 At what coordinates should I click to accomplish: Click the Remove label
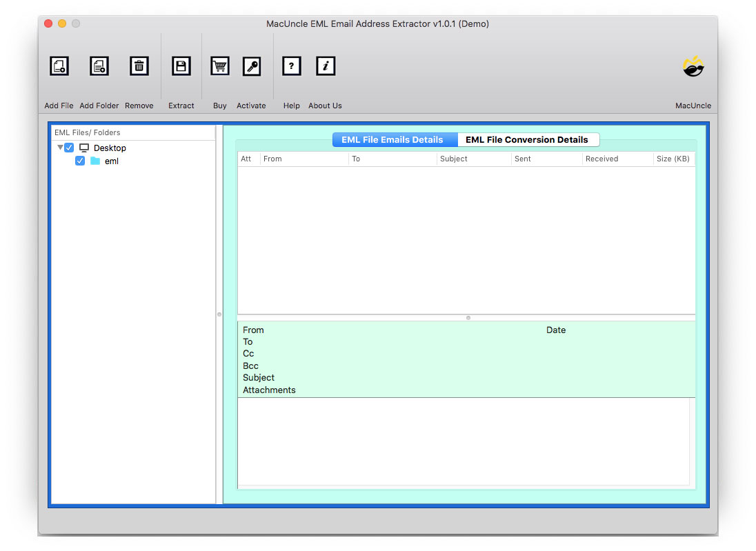(x=139, y=106)
